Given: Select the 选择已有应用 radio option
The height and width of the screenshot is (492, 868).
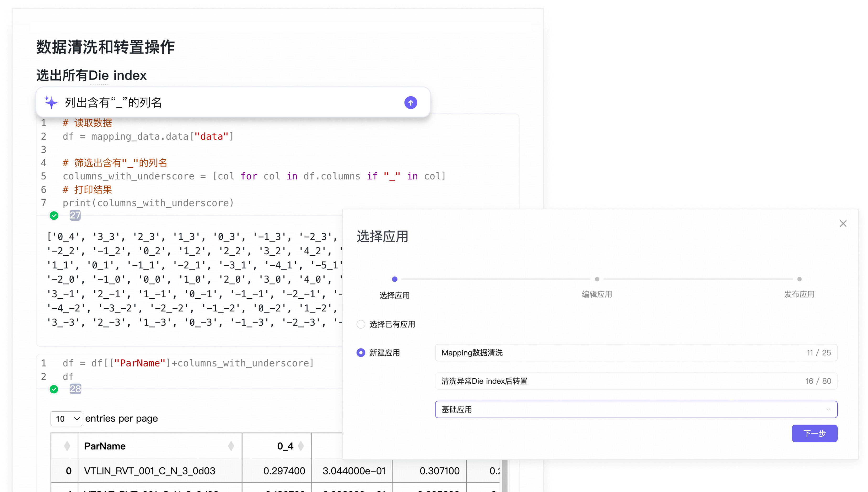Looking at the screenshot, I should pos(360,324).
